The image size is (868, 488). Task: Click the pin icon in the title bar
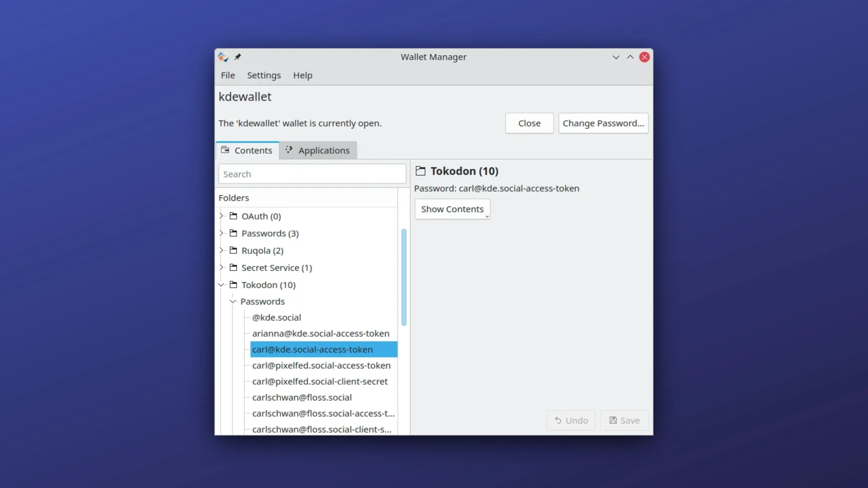tap(237, 57)
